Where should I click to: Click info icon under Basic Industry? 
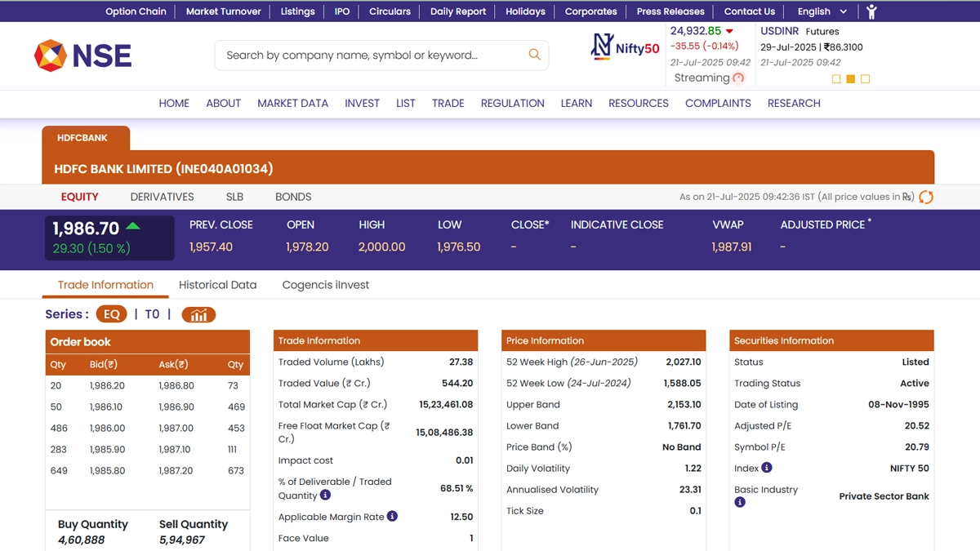click(739, 502)
